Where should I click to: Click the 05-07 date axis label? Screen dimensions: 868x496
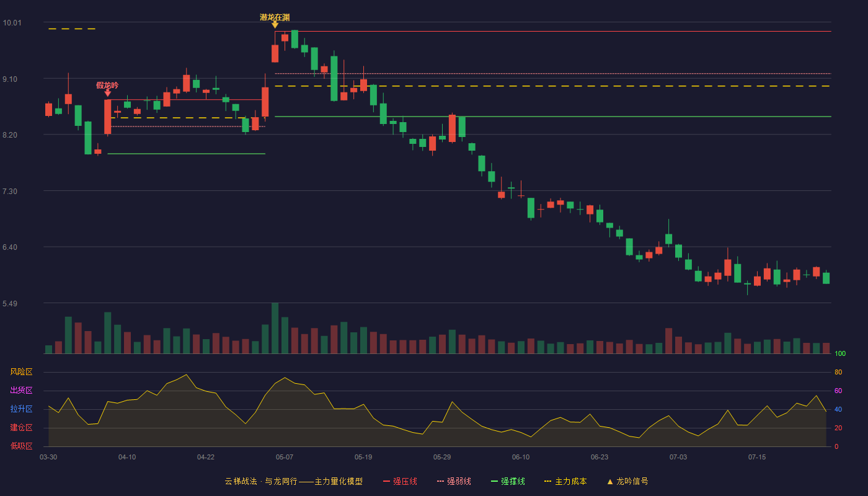coord(285,458)
